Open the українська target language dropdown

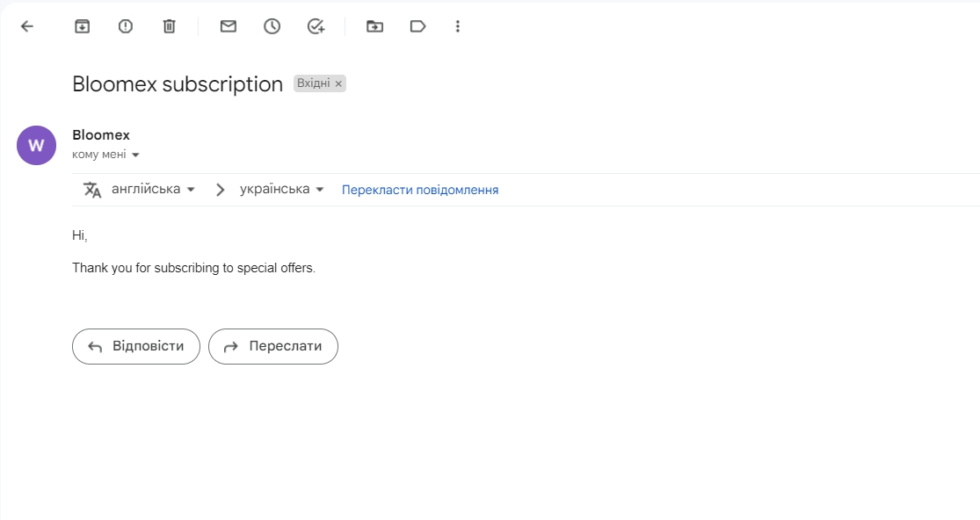coord(282,189)
